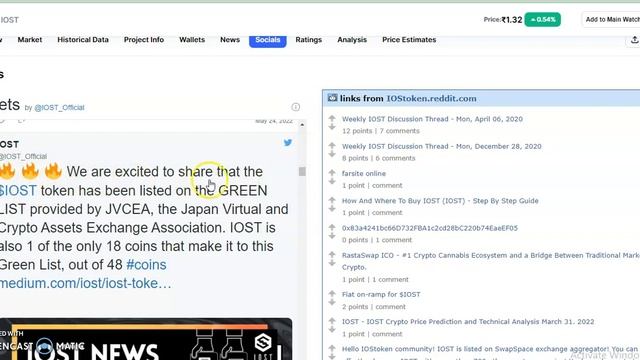
Task: Open the Project Info tab
Action: [144, 40]
